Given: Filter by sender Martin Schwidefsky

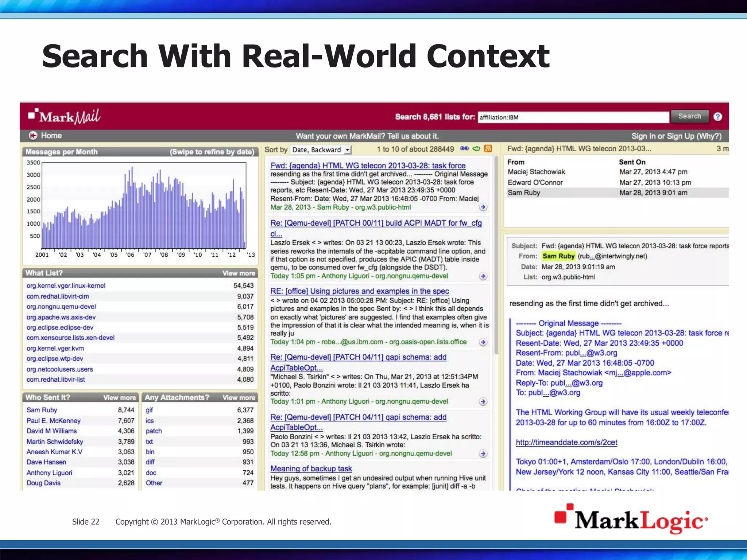Looking at the screenshot, I should pos(55,442).
